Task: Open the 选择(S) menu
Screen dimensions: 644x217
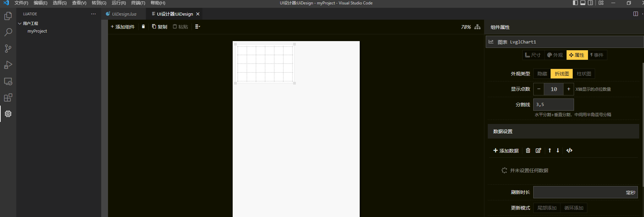Action: [60, 3]
